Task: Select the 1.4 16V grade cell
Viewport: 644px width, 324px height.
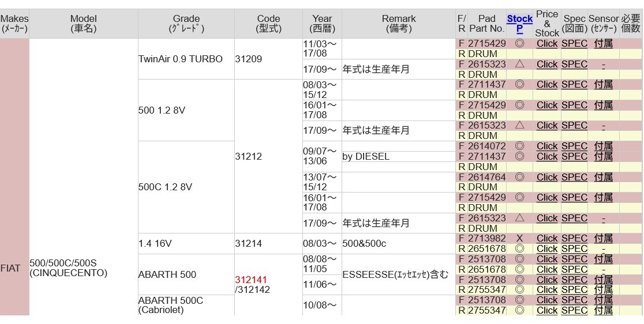Action: click(186, 244)
